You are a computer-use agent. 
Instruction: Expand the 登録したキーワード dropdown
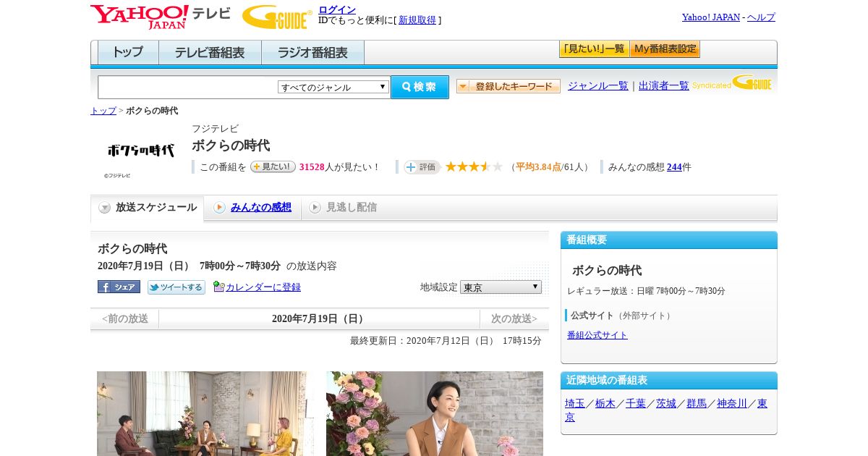click(x=509, y=86)
